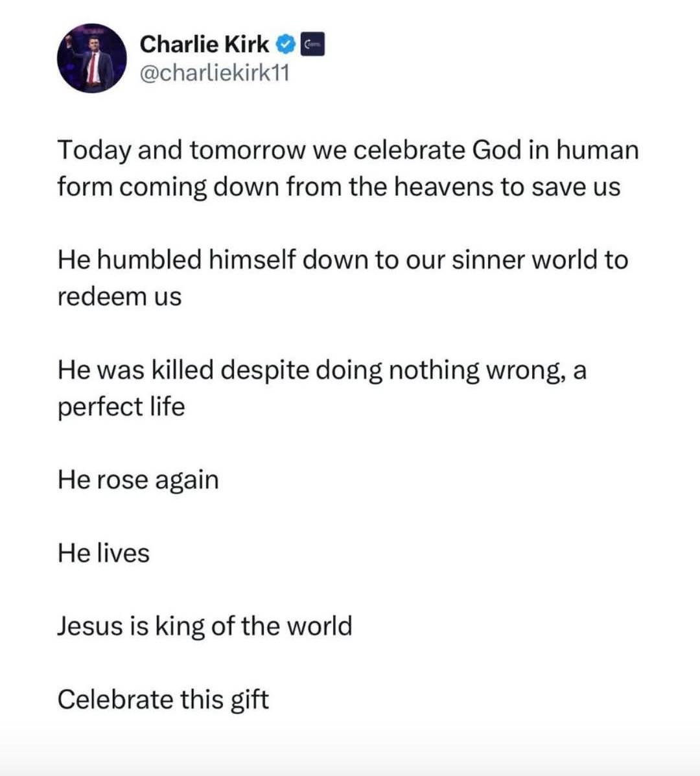Screen dimensions: 700x776
Task: Open the circular profile avatar
Action: [91, 58]
